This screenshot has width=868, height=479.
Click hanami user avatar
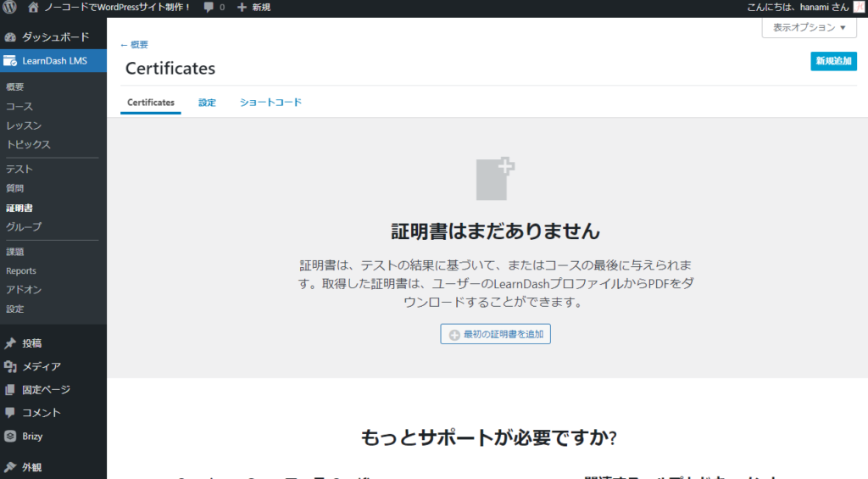click(860, 7)
